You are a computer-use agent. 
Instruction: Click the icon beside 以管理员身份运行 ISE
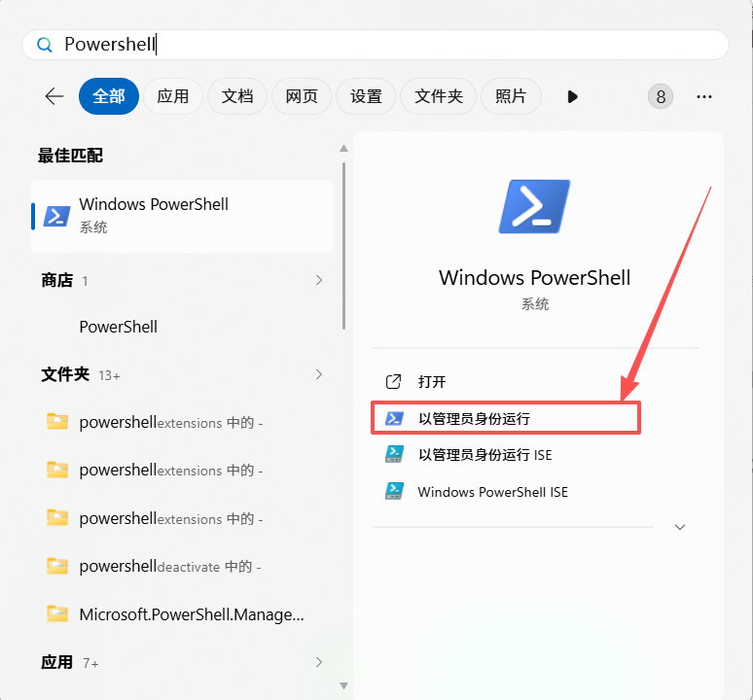pyautogui.click(x=394, y=454)
